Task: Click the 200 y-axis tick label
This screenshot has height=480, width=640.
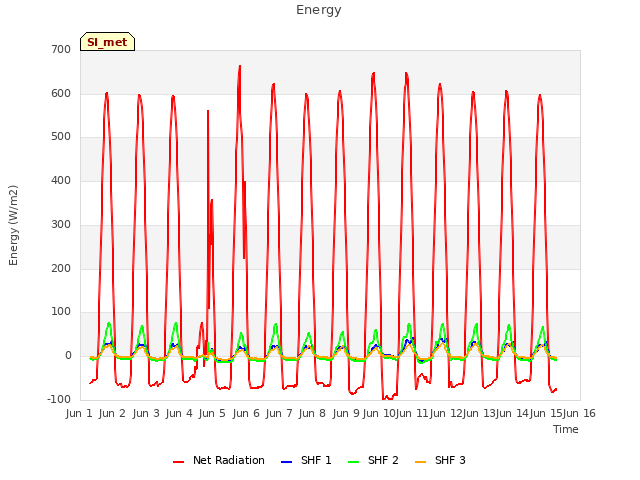Action: click(x=61, y=269)
